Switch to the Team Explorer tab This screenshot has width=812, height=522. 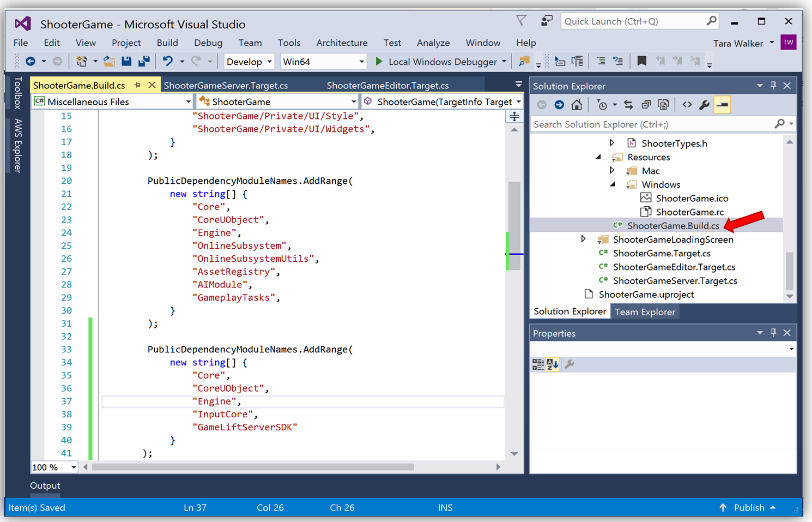(x=645, y=312)
